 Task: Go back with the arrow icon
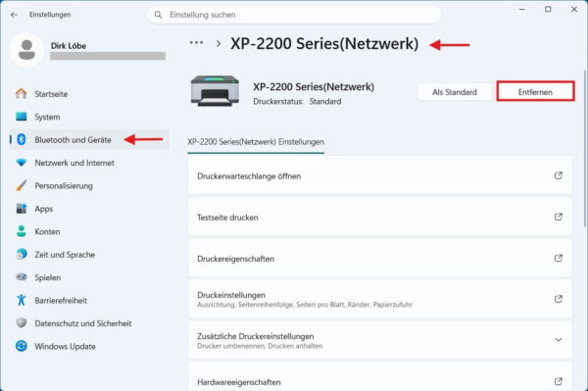(x=15, y=15)
